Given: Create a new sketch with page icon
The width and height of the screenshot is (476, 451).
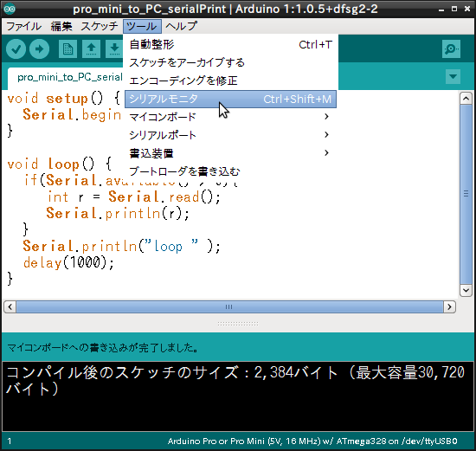Looking at the screenshot, I should coord(68,48).
